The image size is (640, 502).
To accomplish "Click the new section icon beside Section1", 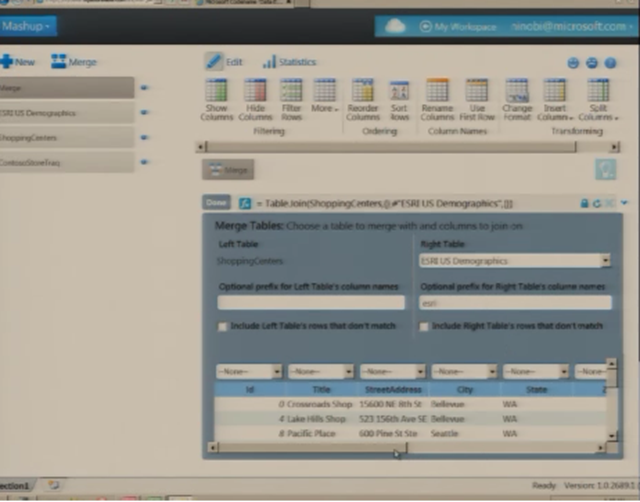I will pyautogui.click(x=53, y=485).
